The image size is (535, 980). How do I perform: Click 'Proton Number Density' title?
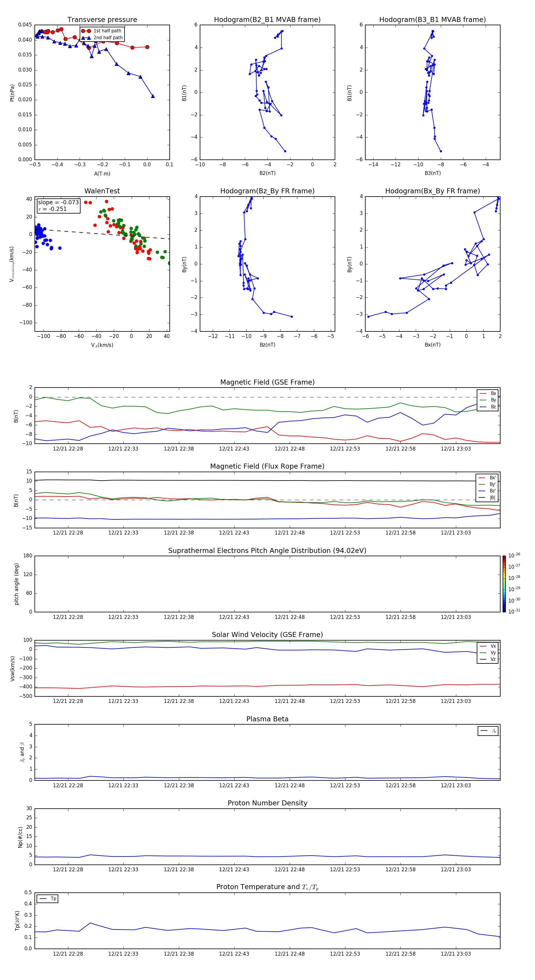[267, 803]
